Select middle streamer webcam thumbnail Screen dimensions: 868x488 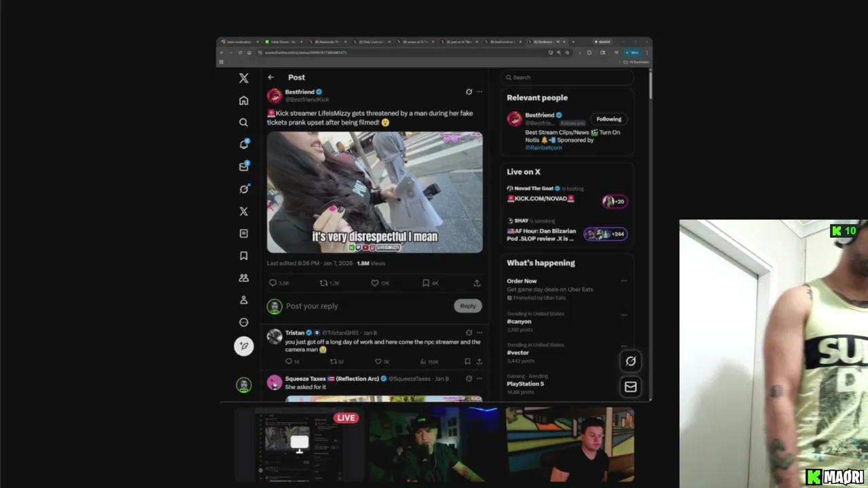[434, 445]
